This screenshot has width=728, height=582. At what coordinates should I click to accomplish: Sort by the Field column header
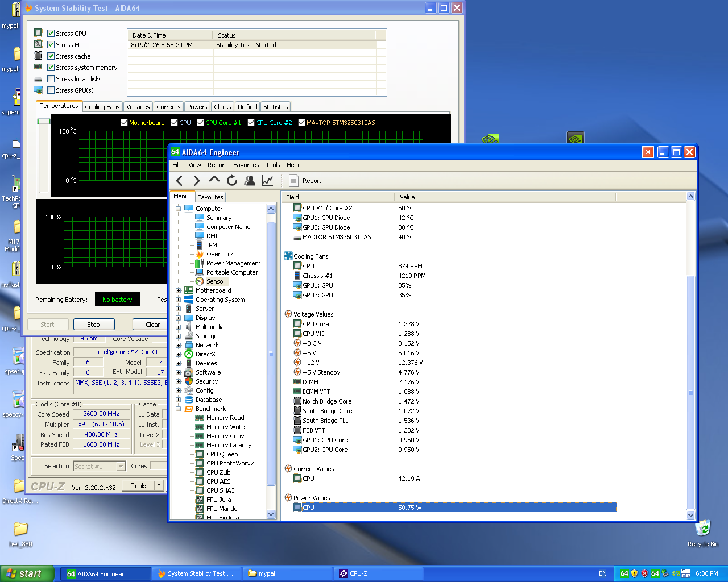pyautogui.click(x=338, y=197)
